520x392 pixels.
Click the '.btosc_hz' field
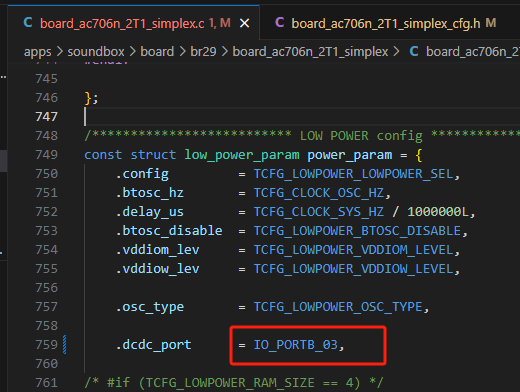[150, 193]
